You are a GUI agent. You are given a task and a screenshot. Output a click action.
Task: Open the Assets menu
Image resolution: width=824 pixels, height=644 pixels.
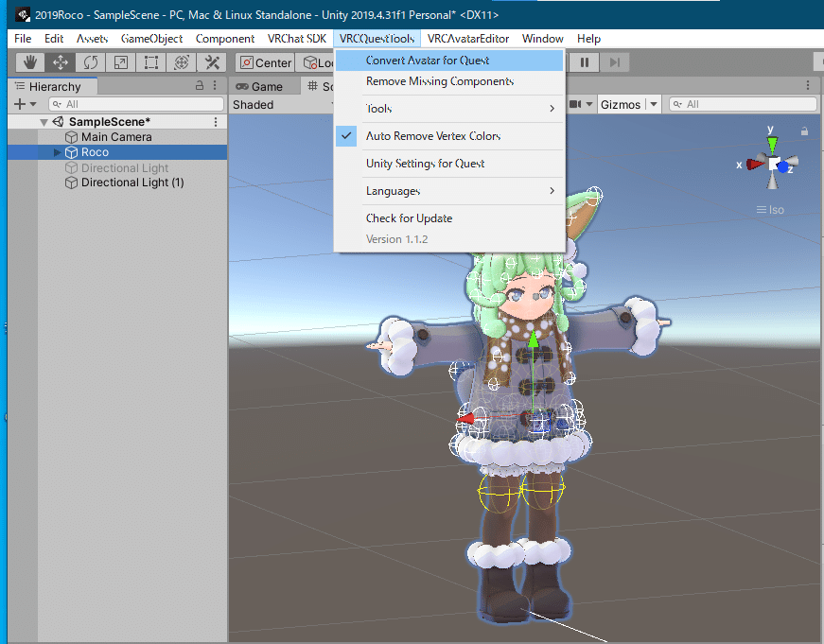point(92,39)
